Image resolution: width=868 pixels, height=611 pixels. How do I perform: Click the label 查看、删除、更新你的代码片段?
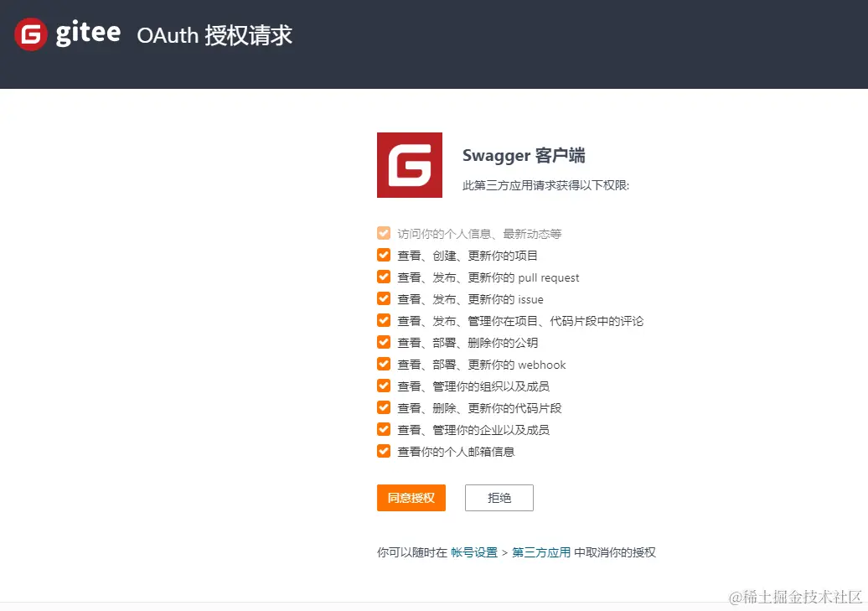tap(479, 408)
